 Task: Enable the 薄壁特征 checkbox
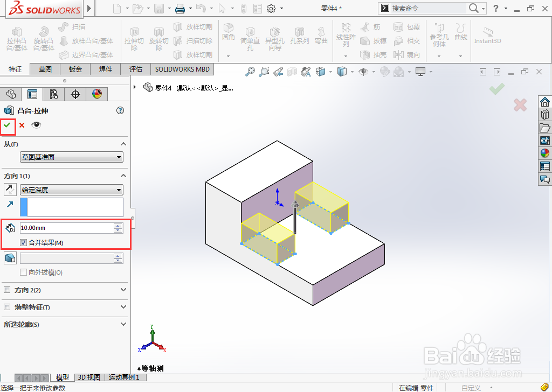7,307
